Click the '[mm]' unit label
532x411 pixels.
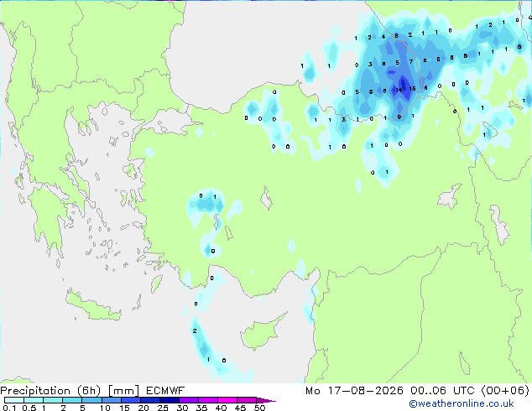(x=123, y=391)
